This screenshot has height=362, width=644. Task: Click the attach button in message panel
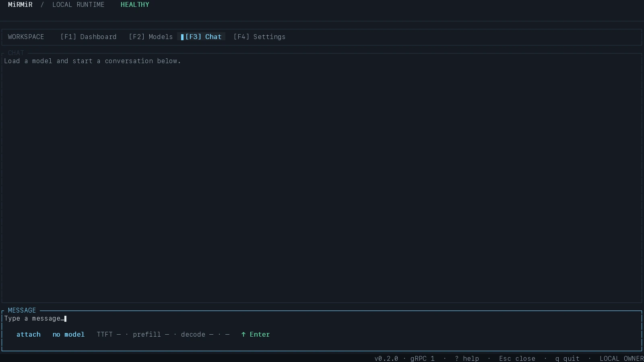coord(28,334)
